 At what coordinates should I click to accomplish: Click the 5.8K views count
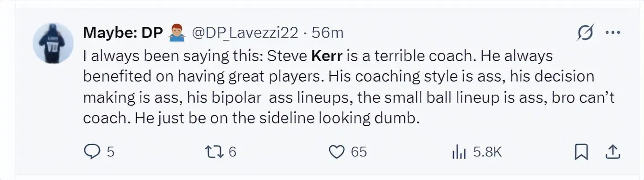coord(487,152)
